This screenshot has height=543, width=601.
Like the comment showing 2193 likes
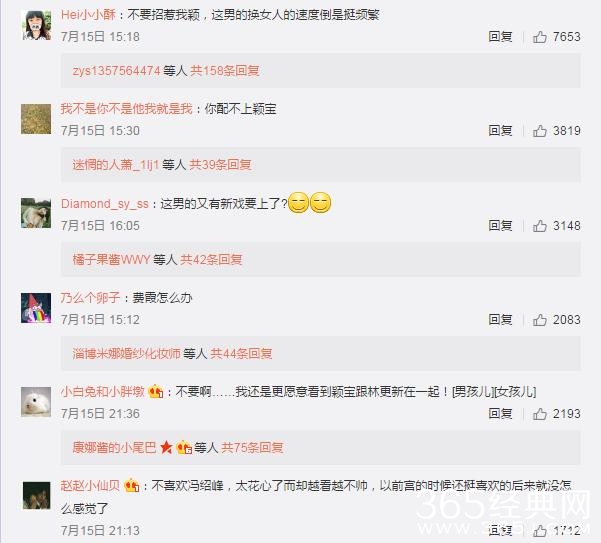(540, 413)
